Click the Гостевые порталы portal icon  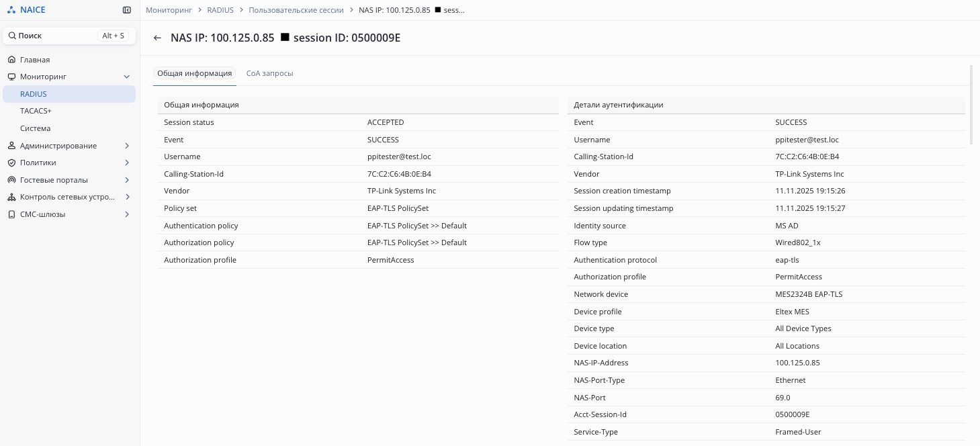11,180
